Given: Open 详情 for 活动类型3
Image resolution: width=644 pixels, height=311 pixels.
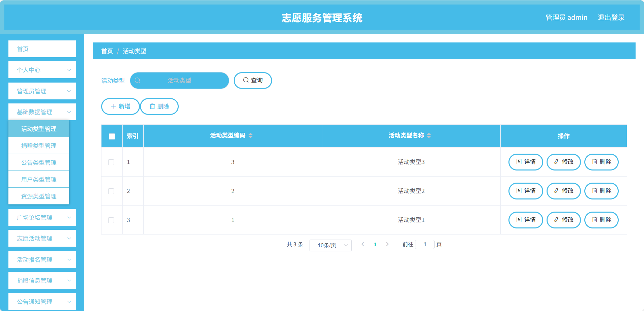Looking at the screenshot, I should (526, 162).
